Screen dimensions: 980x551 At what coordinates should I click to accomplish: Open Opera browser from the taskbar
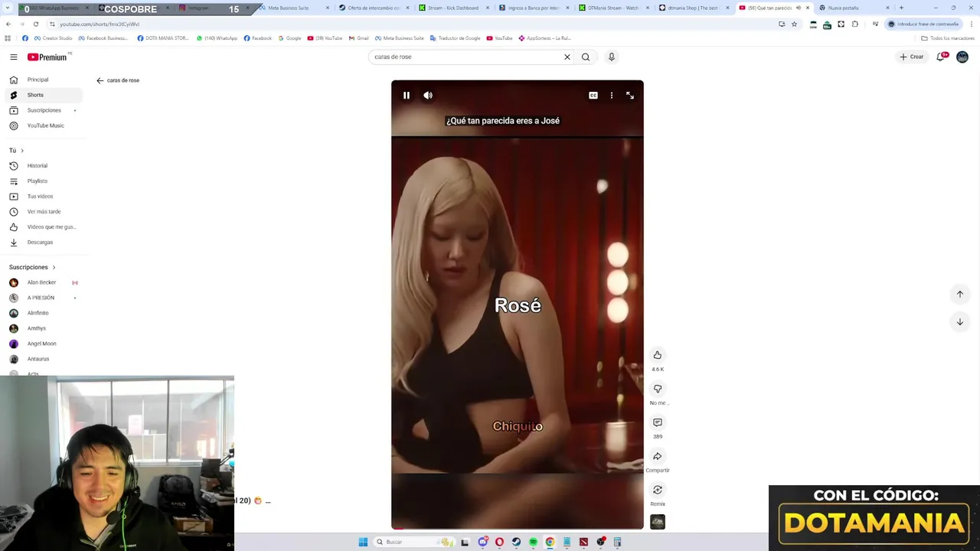499,542
